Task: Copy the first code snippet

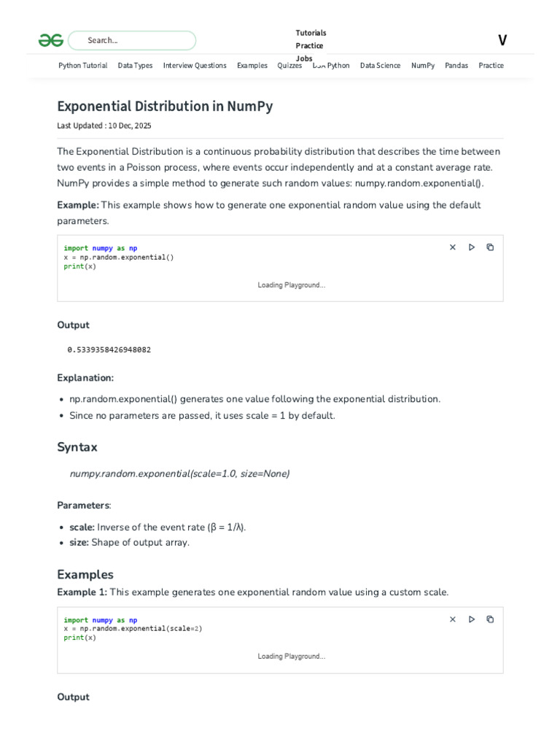Action: click(490, 247)
